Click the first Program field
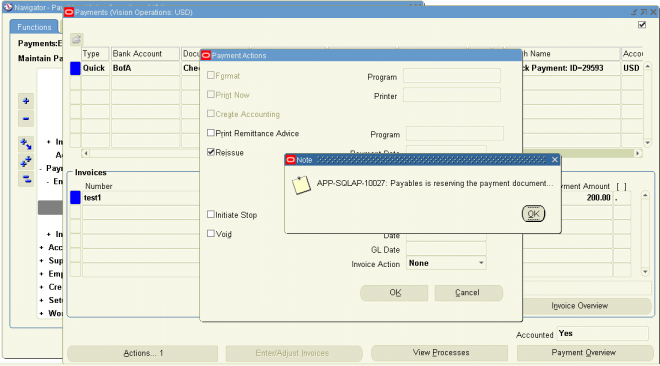Viewport: 660px width, 366px height. tap(452, 76)
